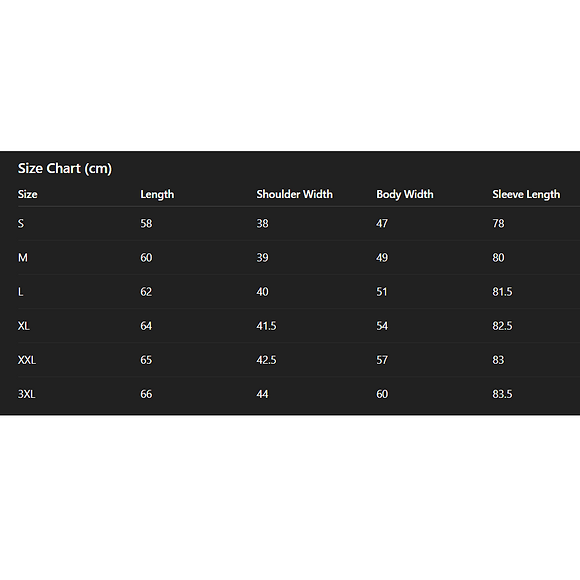Click the Body Width column header
580x580 pixels.
[405, 195]
